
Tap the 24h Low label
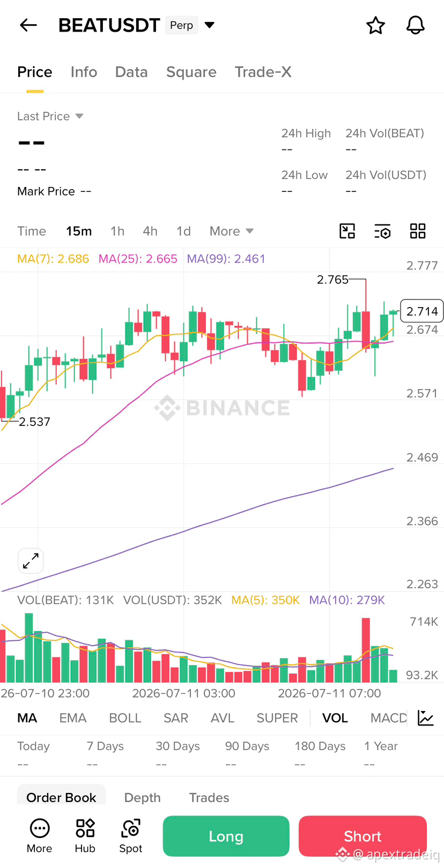(305, 175)
